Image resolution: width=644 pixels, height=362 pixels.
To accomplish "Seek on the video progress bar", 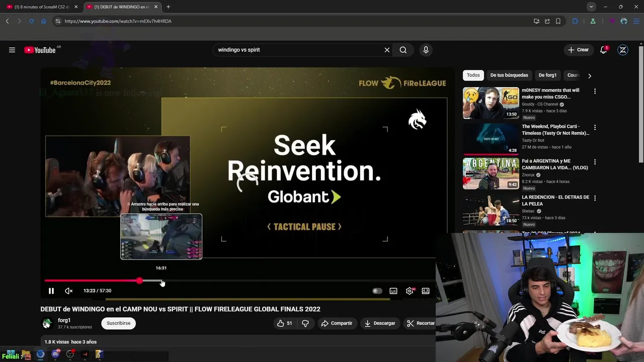I will pos(239,281).
